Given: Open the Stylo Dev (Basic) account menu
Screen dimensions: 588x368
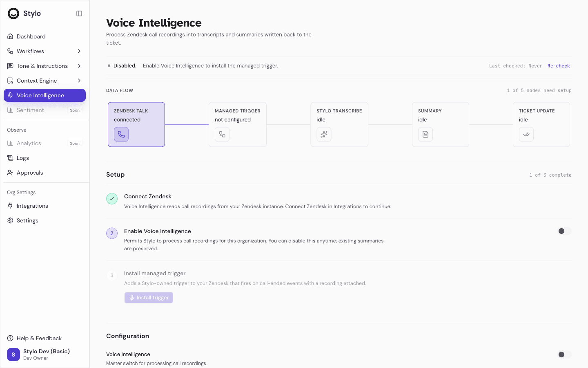Looking at the screenshot, I should (45, 355).
